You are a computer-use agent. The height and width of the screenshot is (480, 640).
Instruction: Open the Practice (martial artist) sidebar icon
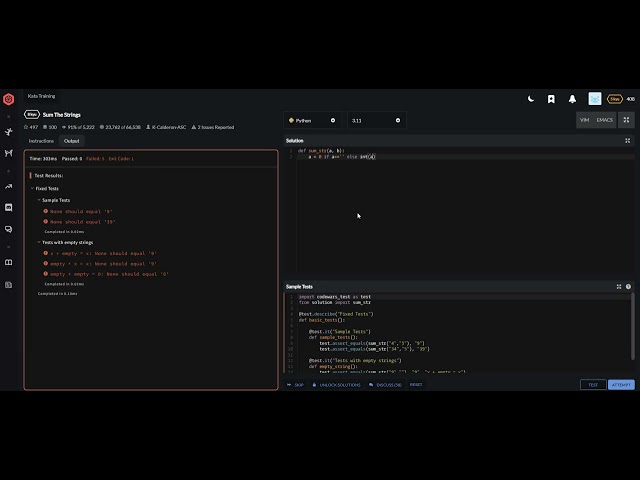[x=9, y=131]
